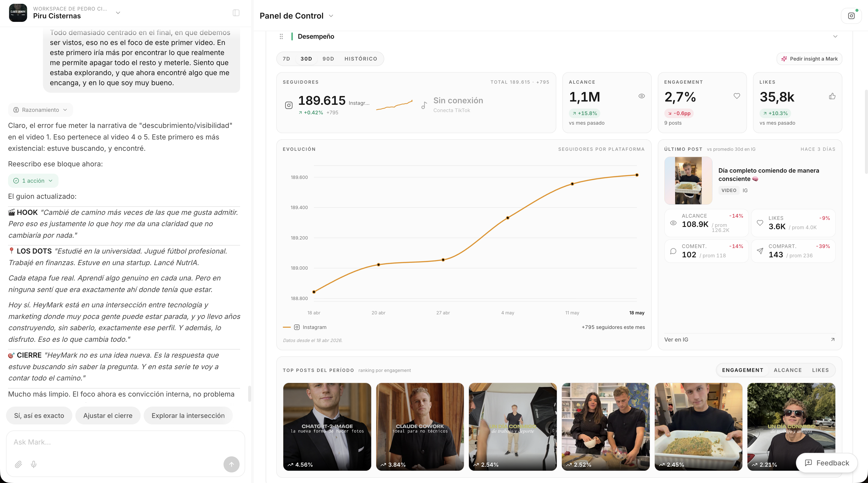Click the 4 may chart data point
This screenshot has width=868, height=483.
[x=508, y=218]
